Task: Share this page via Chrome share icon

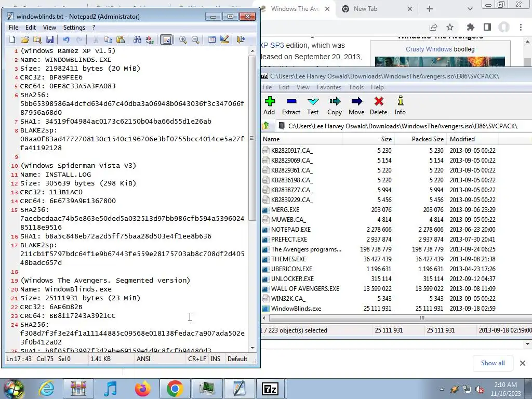Action: click(433, 27)
